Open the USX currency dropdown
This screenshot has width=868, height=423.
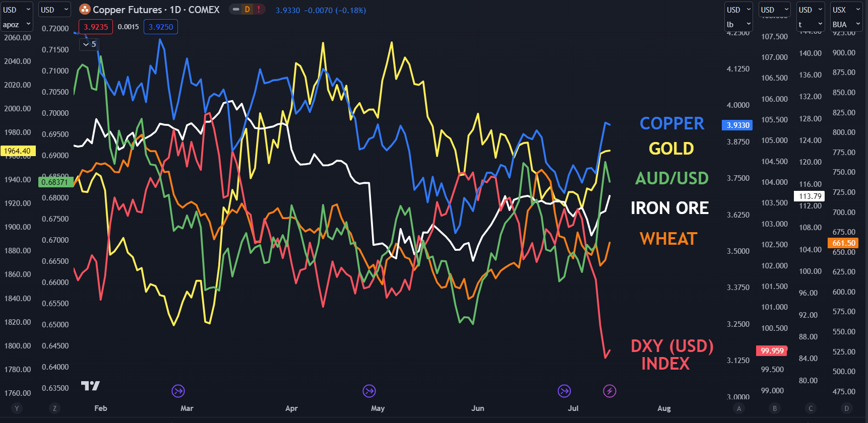point(846,10)
